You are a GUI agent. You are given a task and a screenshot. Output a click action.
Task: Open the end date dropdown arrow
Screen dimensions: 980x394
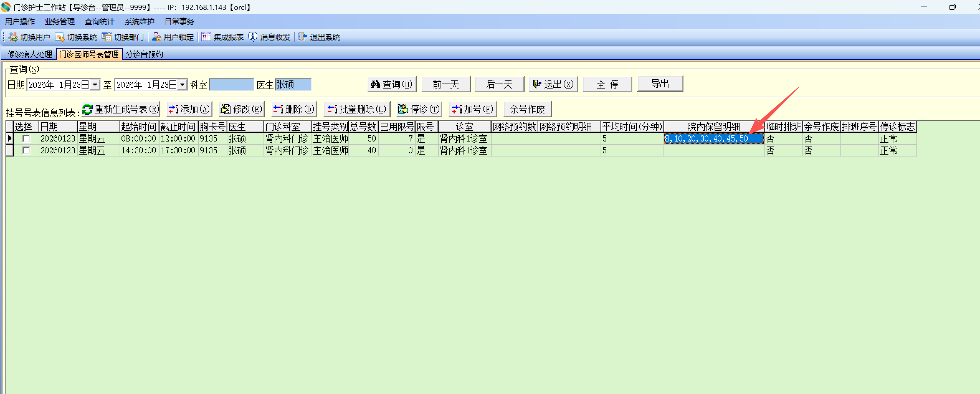click(x=183, y=84)
